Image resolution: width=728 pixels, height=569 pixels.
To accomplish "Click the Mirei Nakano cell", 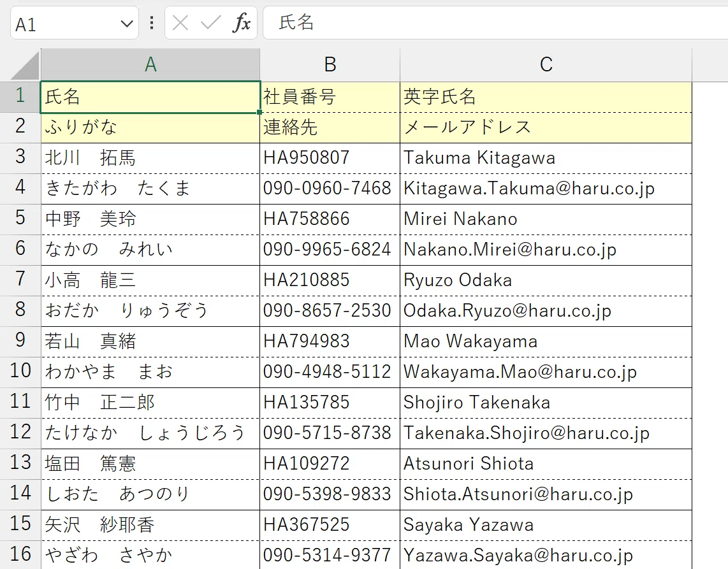I will (546, 220).
